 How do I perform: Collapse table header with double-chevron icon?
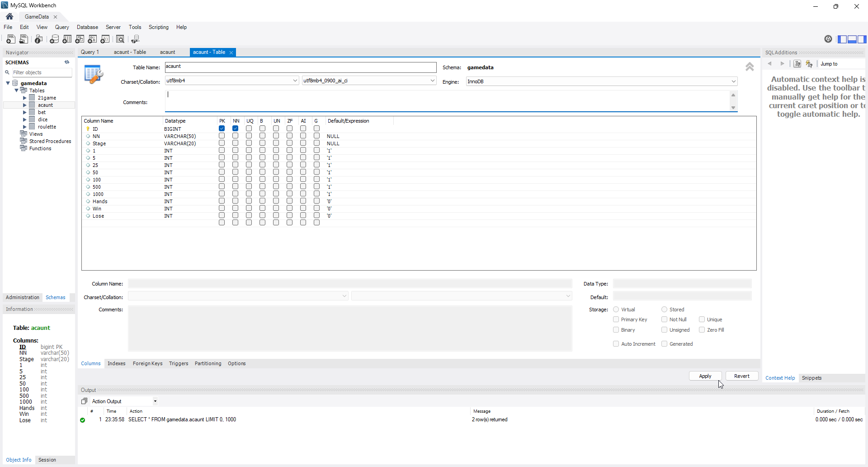pos(750,67)
